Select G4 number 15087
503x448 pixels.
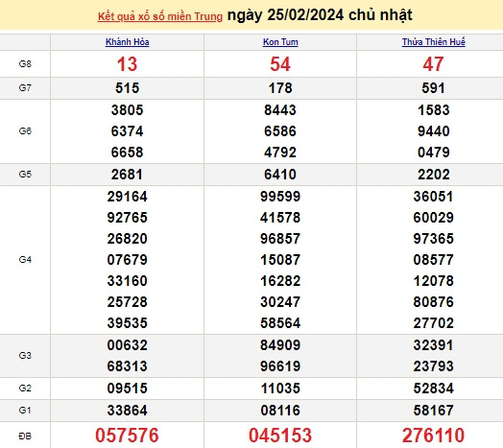point(280,259)
